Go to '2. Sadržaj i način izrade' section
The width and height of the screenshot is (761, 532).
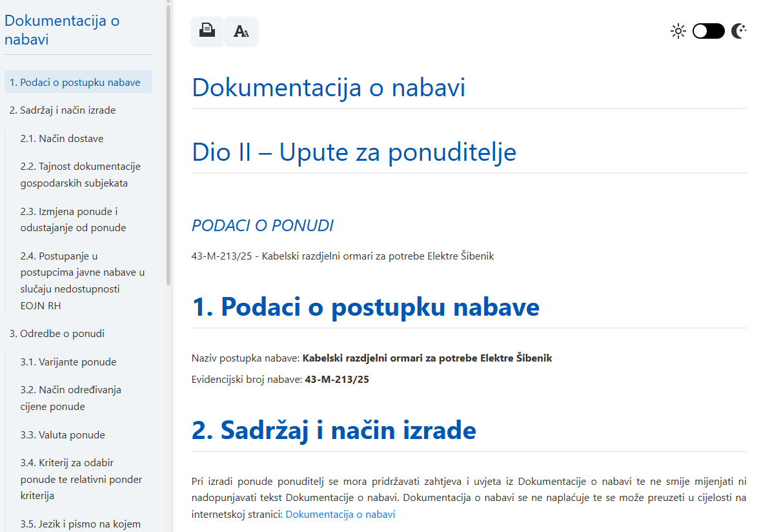(x=63, y=110)
